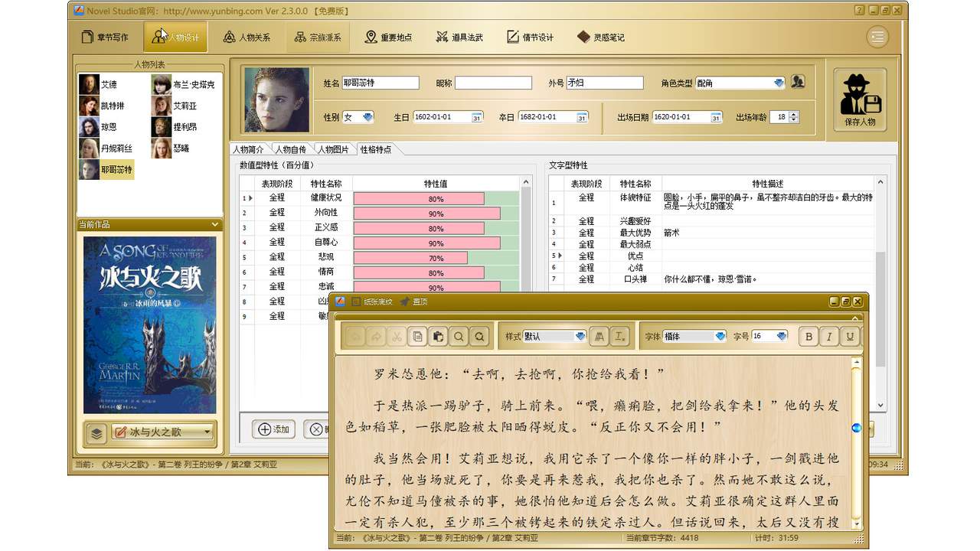Click the copy icon in the editor toolbar
980x551 pixels.
tap(417, 336)
